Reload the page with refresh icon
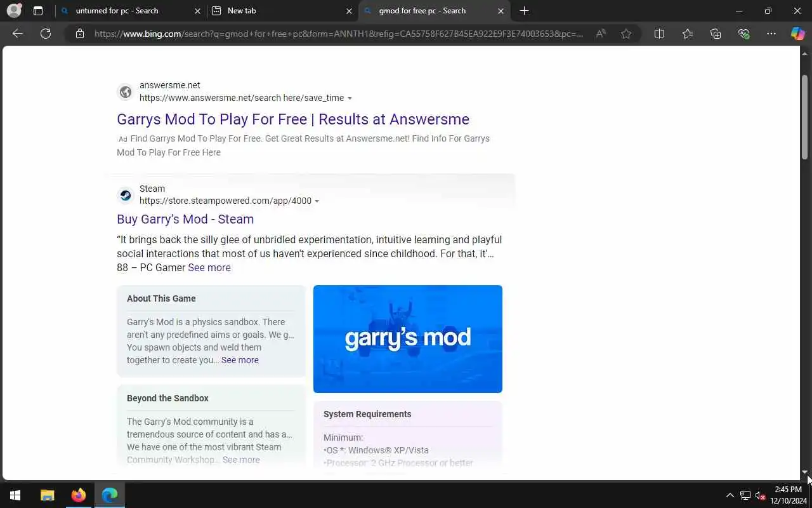Viewport: 812px width, 508px height. 46,34
